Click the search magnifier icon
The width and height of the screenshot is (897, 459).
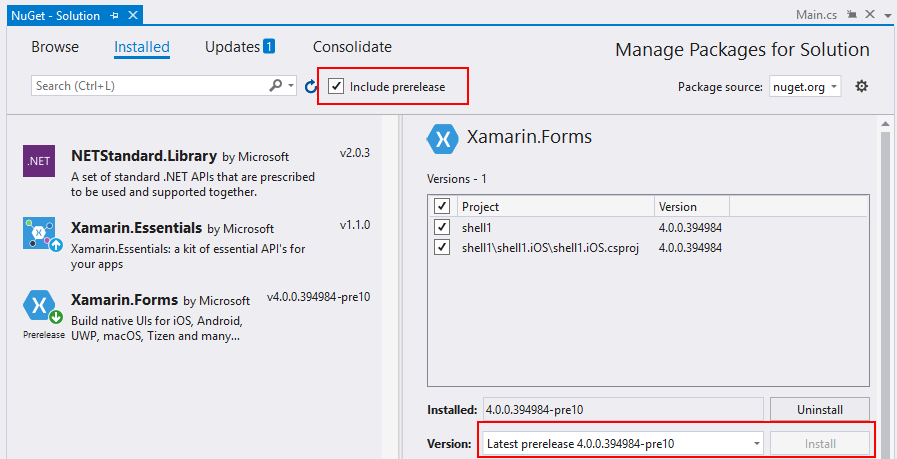(276, 86)
